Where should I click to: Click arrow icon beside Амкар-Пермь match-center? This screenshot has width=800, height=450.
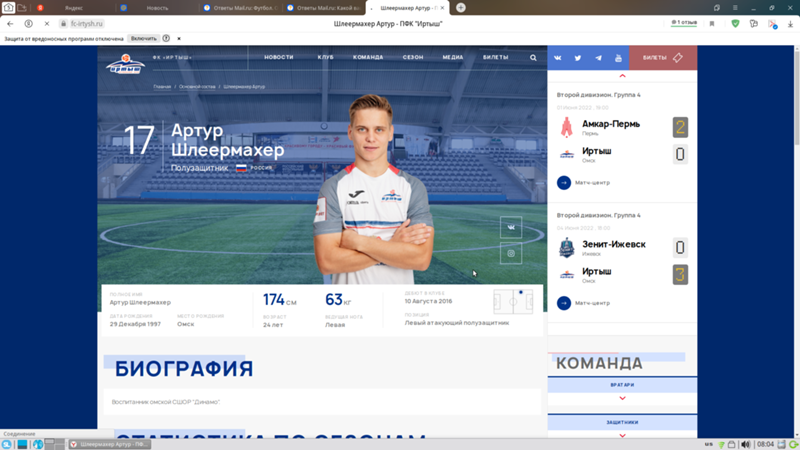[564, 183]
